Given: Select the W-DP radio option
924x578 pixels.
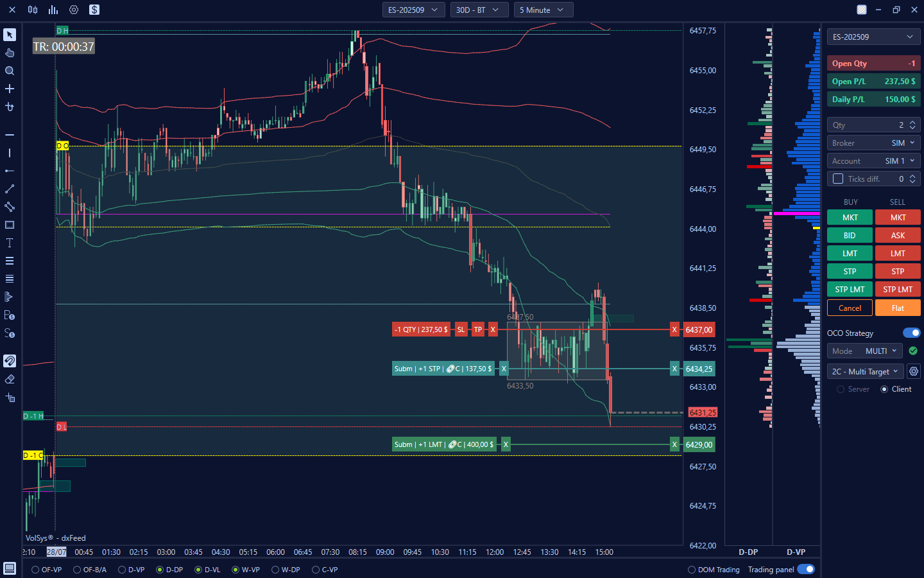Looking at the screenshot, I should (x=275, y=570).
